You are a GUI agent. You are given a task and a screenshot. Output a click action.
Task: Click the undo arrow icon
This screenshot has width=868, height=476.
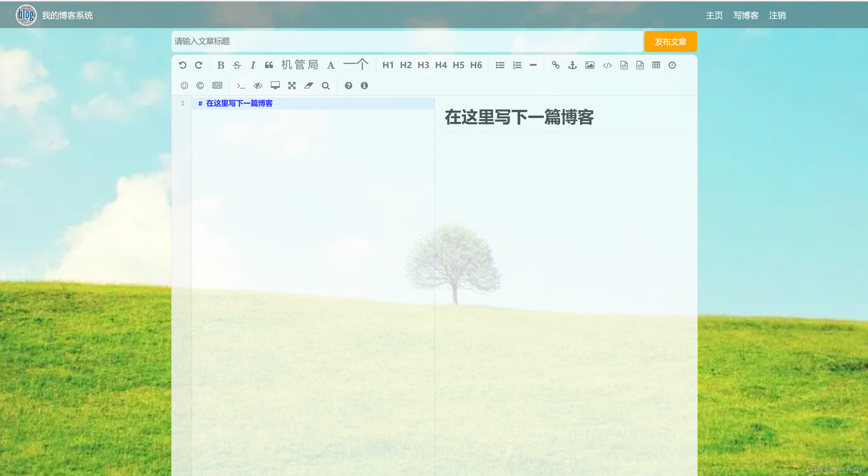(x=182, y=65)
